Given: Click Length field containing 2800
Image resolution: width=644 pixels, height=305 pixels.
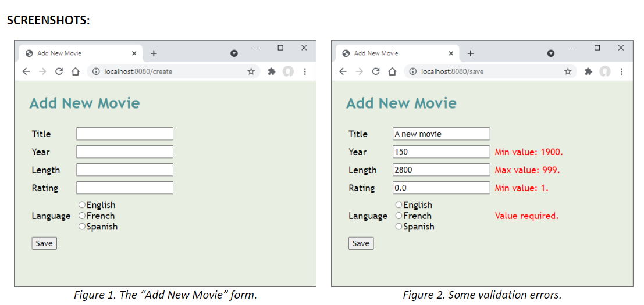Looking at the screenshot, I should 441,170.
